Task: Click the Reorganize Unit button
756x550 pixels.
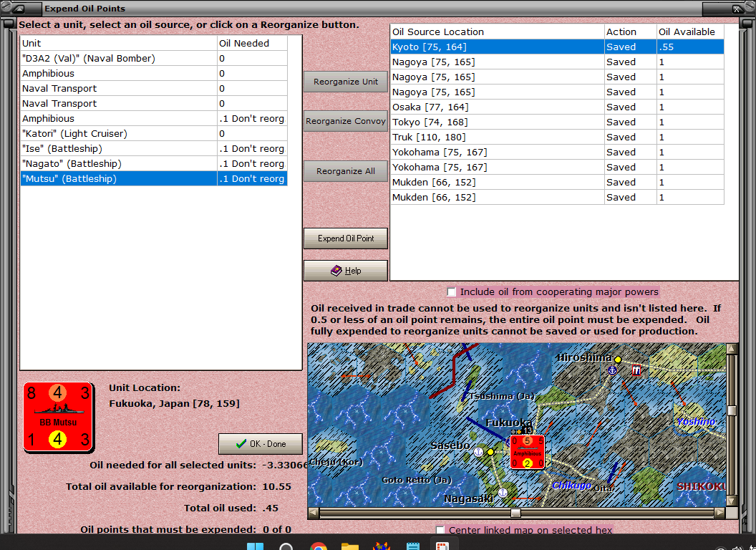Action: pos(346,82)
